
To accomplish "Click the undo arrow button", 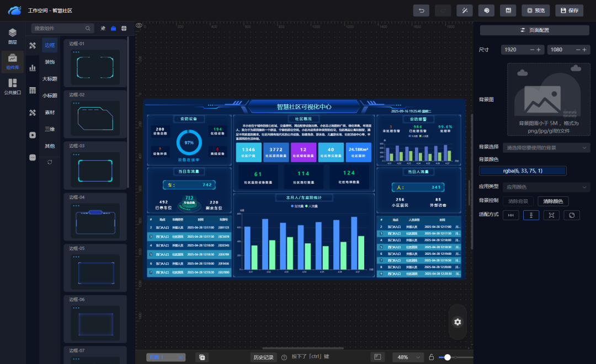I will pyautogui.click(x=421, y=10).
